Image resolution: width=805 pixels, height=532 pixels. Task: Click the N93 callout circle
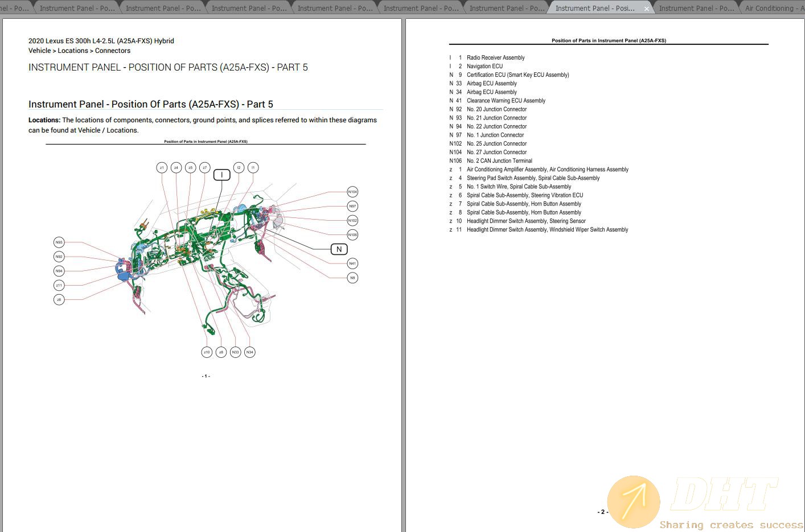pos(59,242)
